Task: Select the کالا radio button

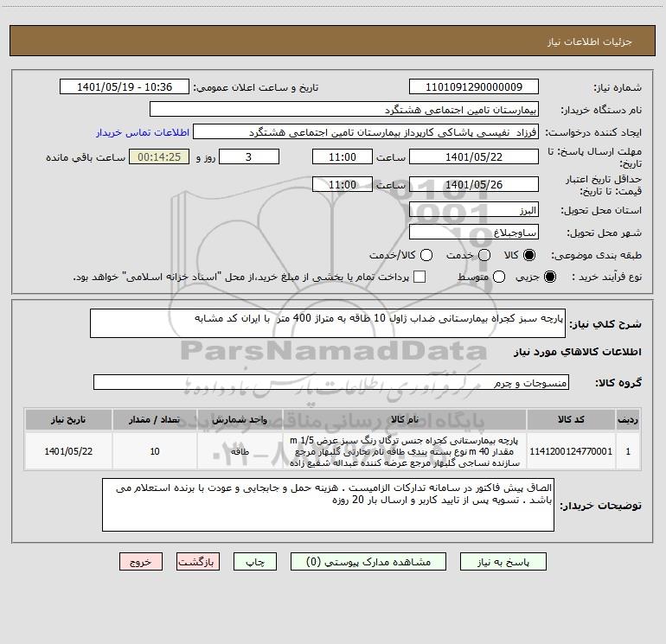Action: [529, 255]
